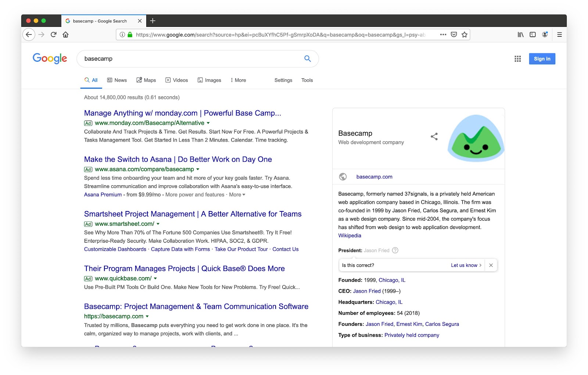The image size is (588, 375).
Task: Open the Capture Data with Forms sitelink
Action: pyautogui.click(x=180, y=249)
